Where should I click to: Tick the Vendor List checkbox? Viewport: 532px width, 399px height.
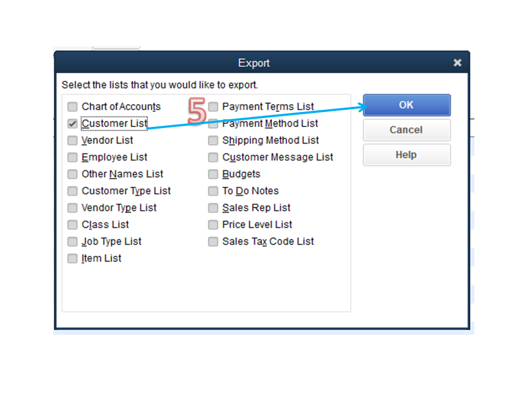coord(73,141)
